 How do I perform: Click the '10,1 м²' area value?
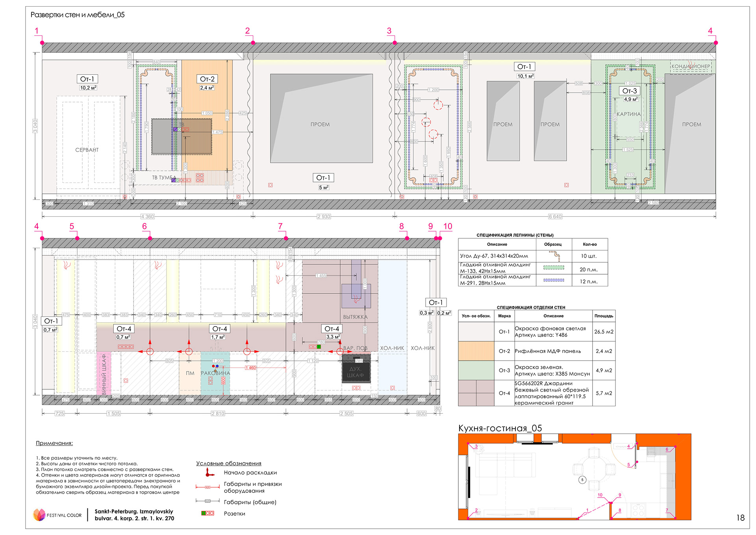526,76
